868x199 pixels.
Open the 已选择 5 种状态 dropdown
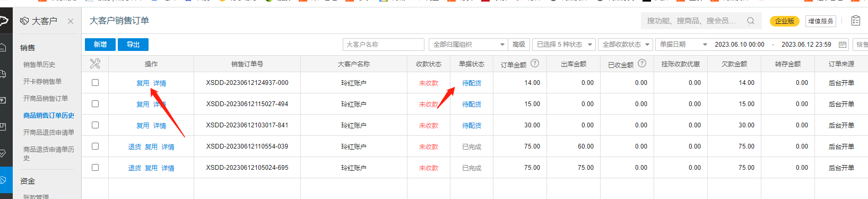(564, 45)
